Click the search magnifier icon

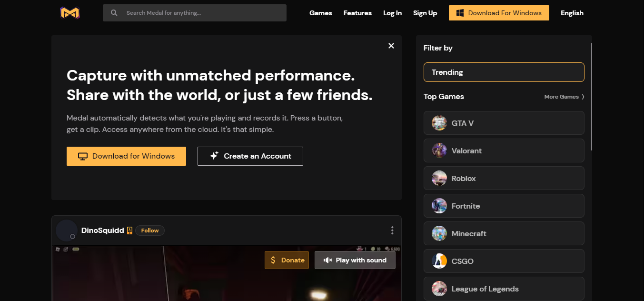[x=114, y=13]
